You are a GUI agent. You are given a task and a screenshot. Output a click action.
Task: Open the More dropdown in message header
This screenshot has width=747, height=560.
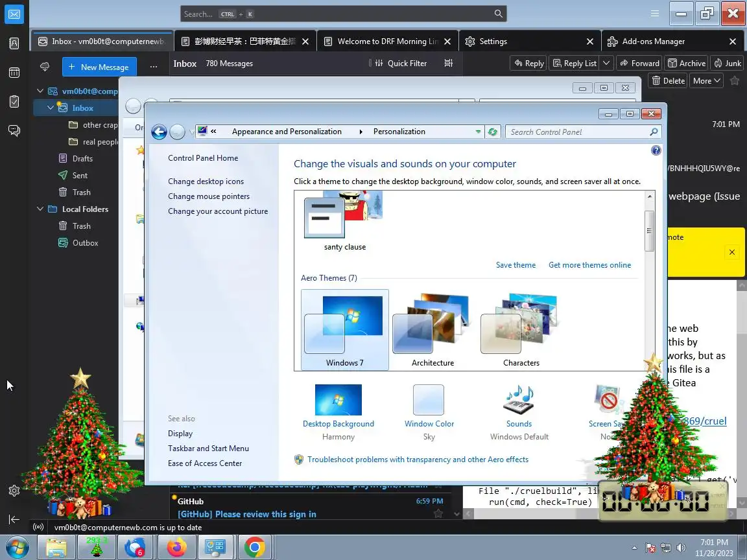[x=707, y=80]
